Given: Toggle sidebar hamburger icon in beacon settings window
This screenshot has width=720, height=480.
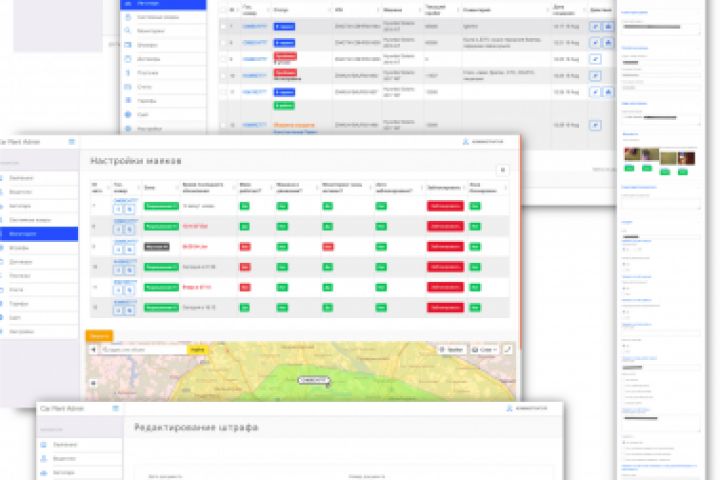Looking at the screenshot, I should click(x=71, y=142).
